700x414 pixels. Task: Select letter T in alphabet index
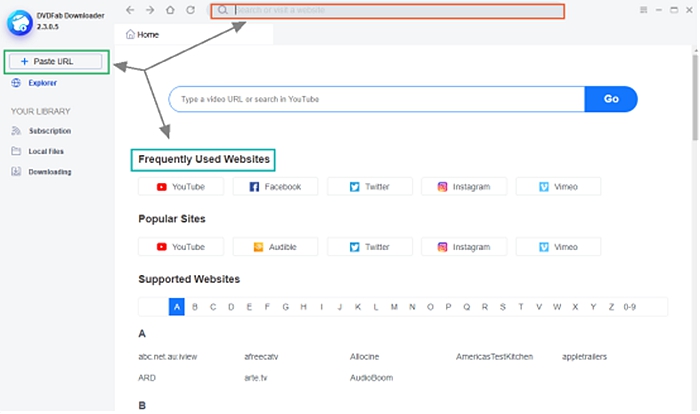pyautogui.click(x=521, y=307)
